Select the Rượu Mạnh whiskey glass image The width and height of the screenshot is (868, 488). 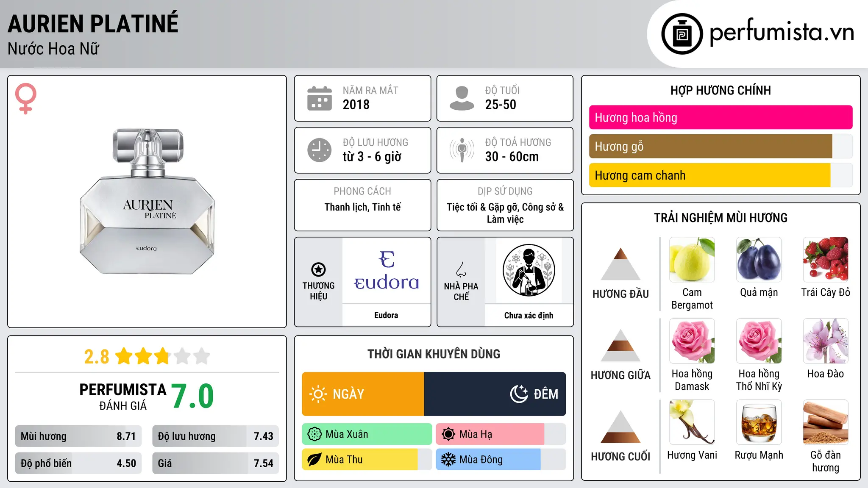[759, 422]
